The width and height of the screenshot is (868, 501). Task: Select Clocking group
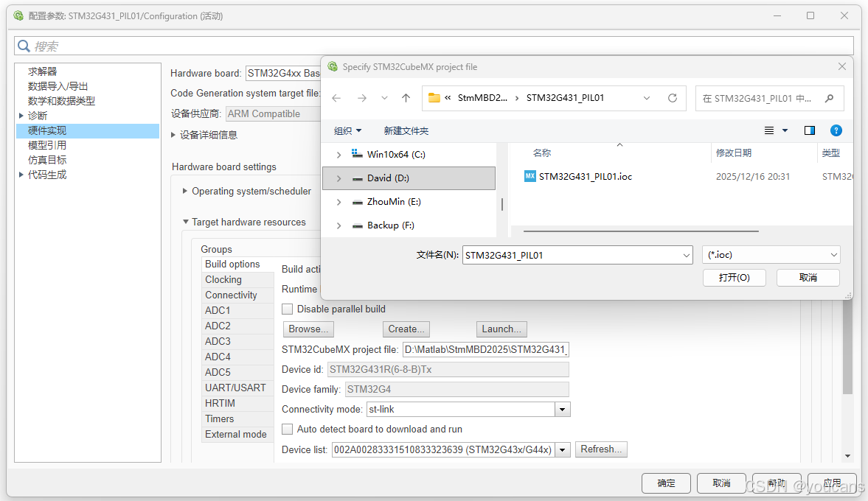coord(238,280)
